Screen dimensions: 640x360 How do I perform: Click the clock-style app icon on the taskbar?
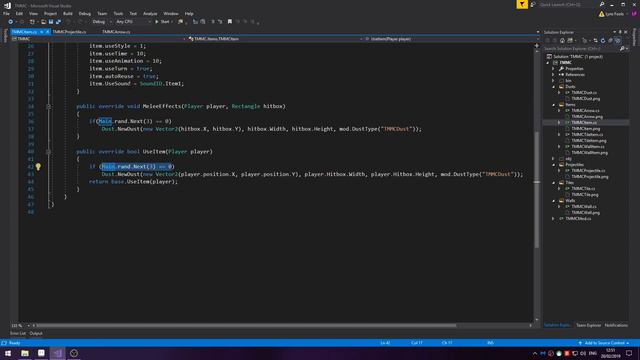tap(74, 353)
